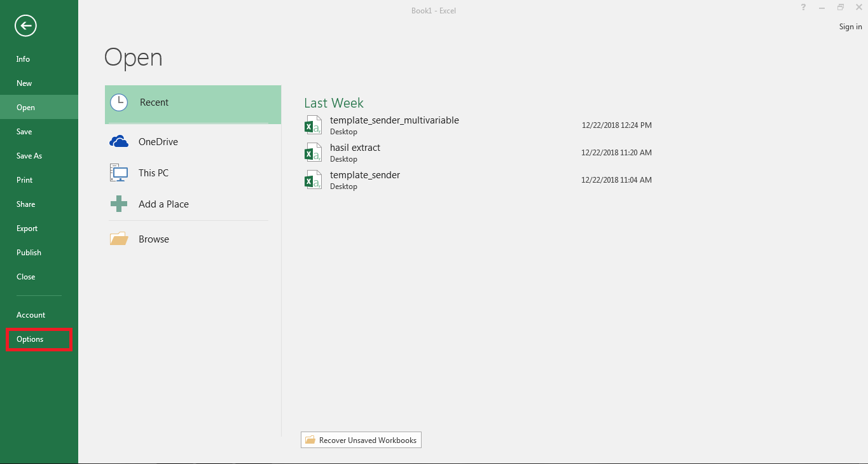Select New in the backstage menu
Screen dimensions: 868x464
24,83
